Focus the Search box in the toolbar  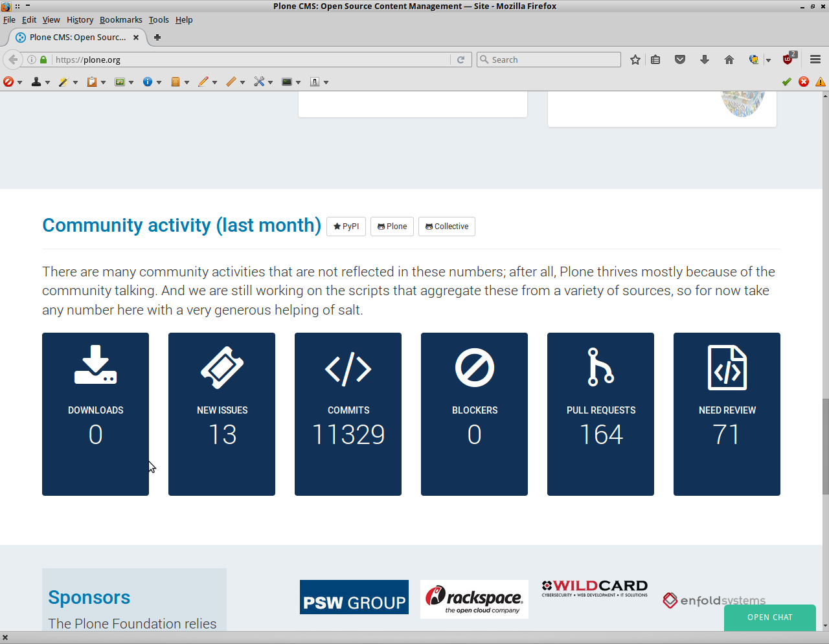click(549, 60)
